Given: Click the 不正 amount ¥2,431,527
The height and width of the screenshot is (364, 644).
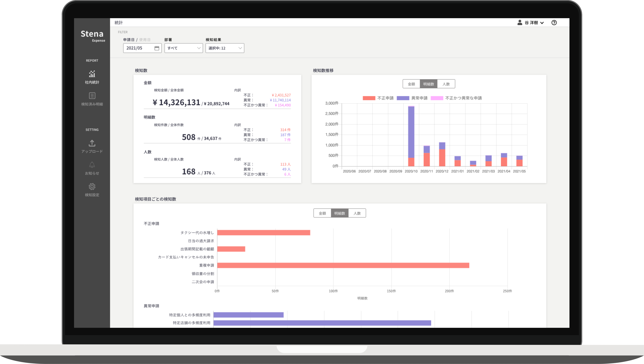Looking at the screenshot, I should tap(281, 95).
